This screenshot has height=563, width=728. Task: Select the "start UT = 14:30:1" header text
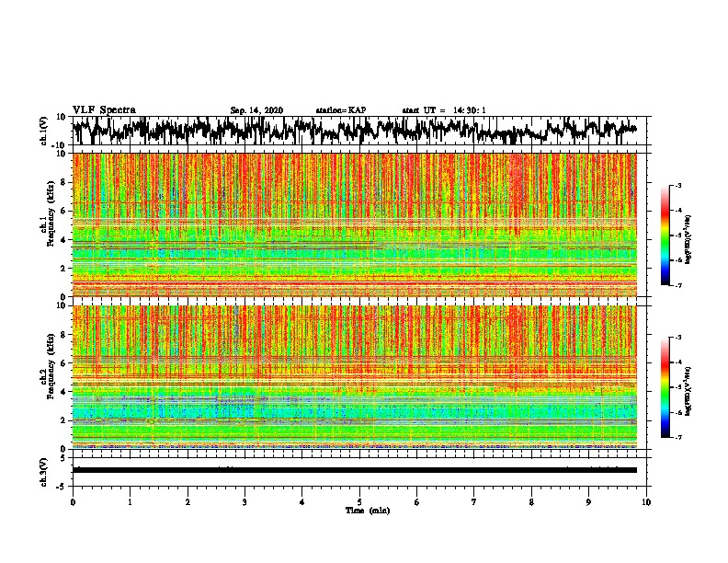444,110
